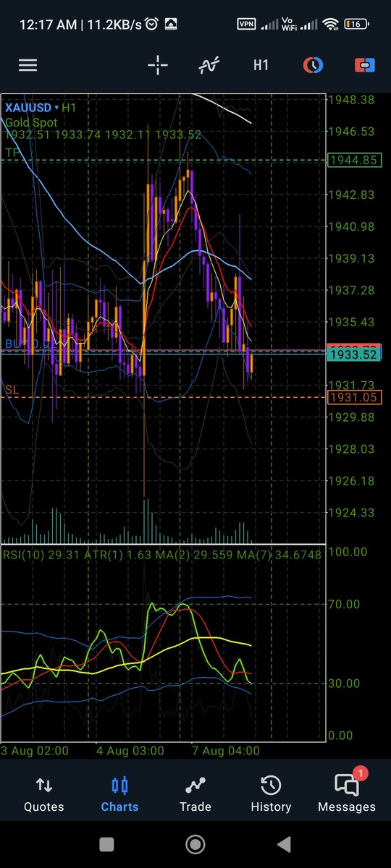
Task: Open new order trade icon
Action: [364, 65]
